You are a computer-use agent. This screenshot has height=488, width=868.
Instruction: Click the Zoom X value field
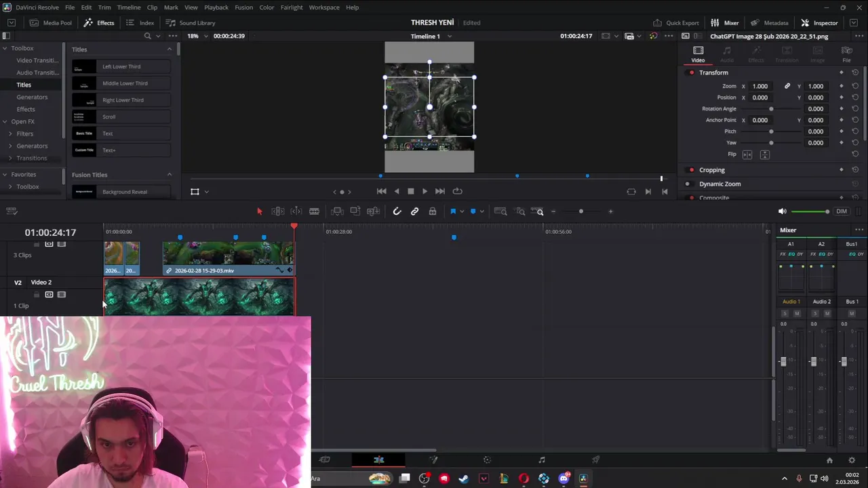coord(760,86)
